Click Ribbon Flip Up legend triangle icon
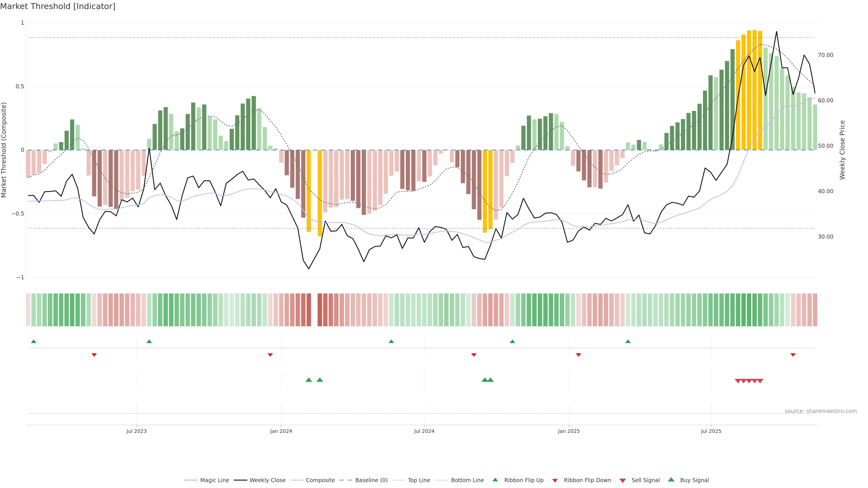This screenshot has width=868, height=488. tap(495, 480)
